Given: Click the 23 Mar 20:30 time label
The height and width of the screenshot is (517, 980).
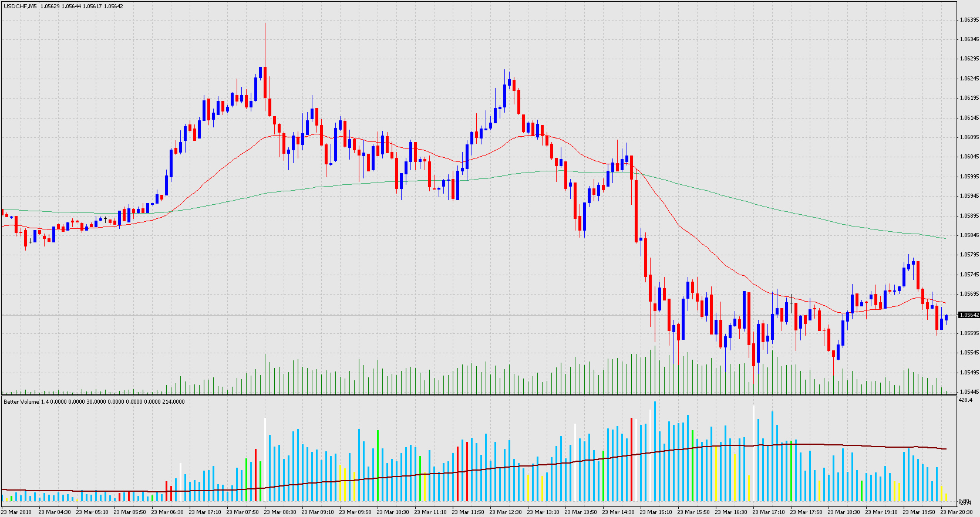Looking at the screenshot, I should [x=957, y=512].
